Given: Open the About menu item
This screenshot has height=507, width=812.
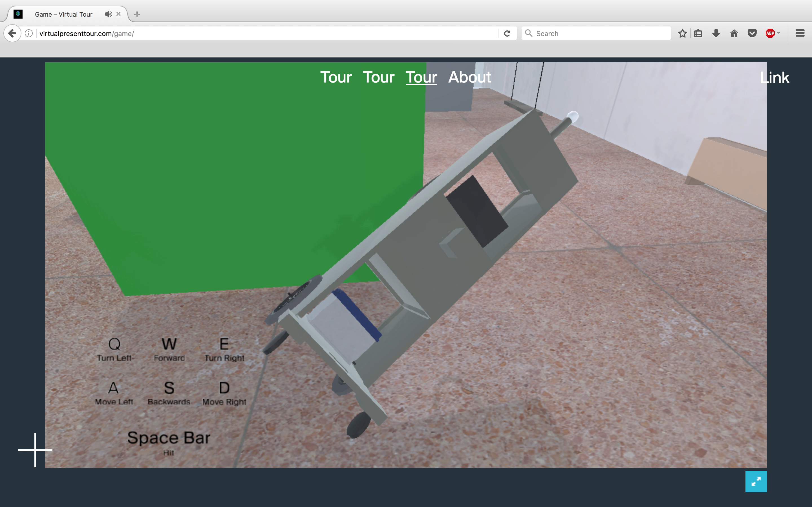Looking at the screenshot, I should [x=469, y=77].
